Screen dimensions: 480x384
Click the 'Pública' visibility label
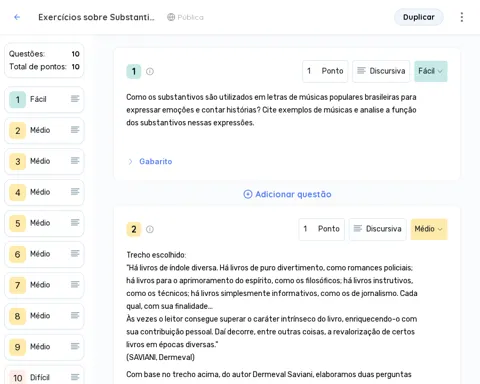[x=190, y=17]
